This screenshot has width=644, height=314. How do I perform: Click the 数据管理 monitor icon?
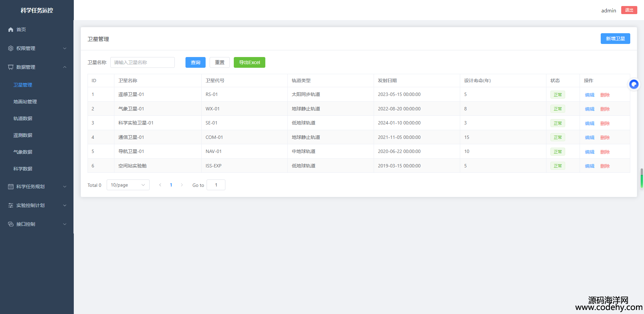pos(11,67)
